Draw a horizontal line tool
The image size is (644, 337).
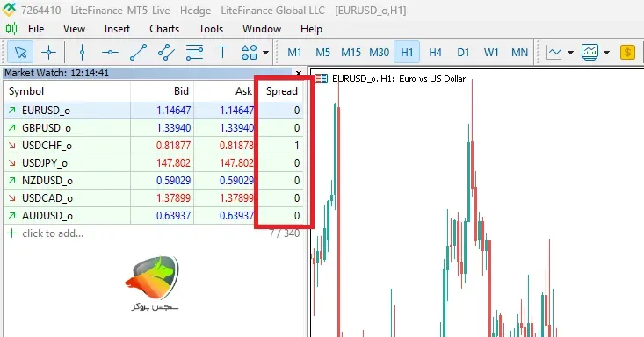[x=110, y=52]
